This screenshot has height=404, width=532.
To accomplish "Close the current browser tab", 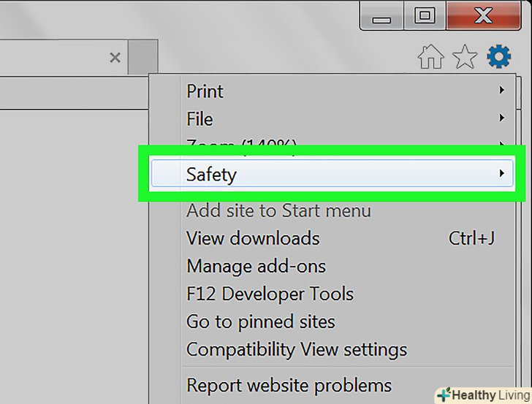I will point(115,58).
